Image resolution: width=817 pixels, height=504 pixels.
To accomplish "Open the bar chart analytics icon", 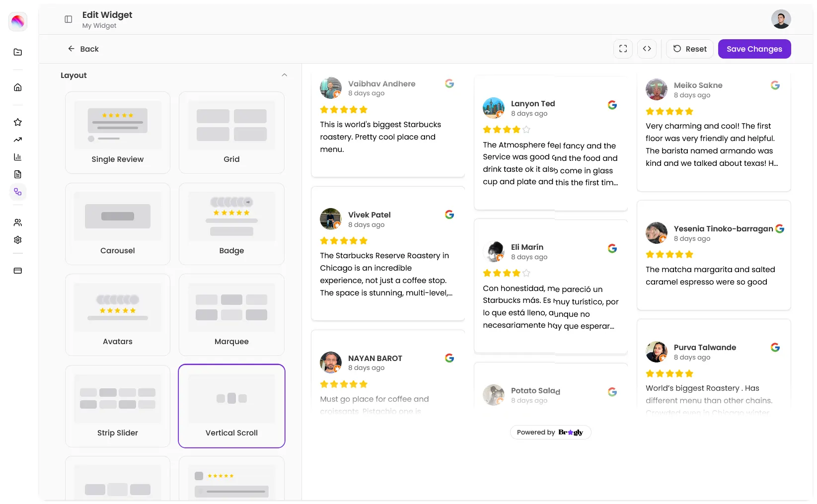I will [x=18, y=157].
